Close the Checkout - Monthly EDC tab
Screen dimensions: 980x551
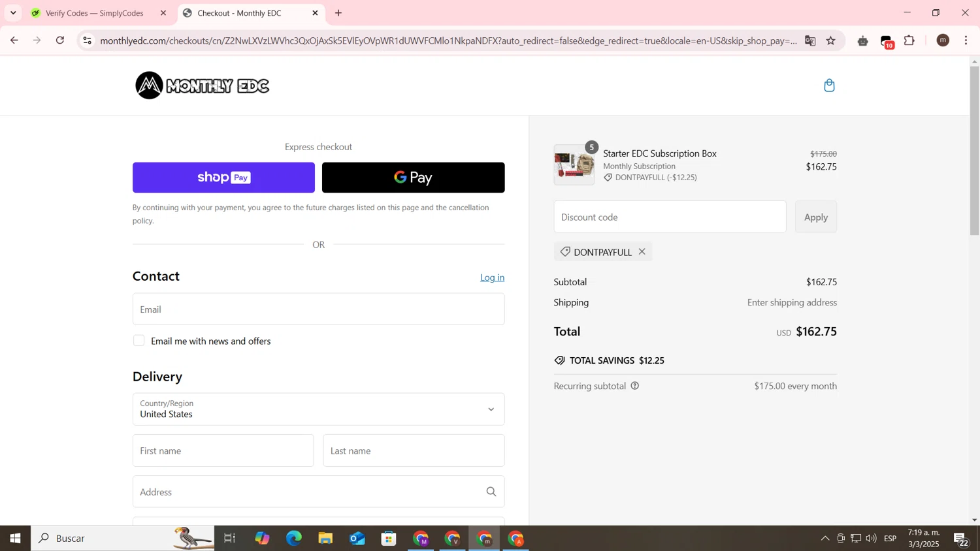click(315, 13)
